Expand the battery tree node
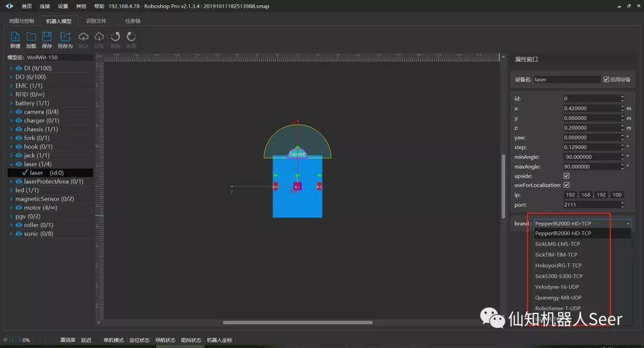This screenshot has width=644, height=348. (x=11, y=103)
